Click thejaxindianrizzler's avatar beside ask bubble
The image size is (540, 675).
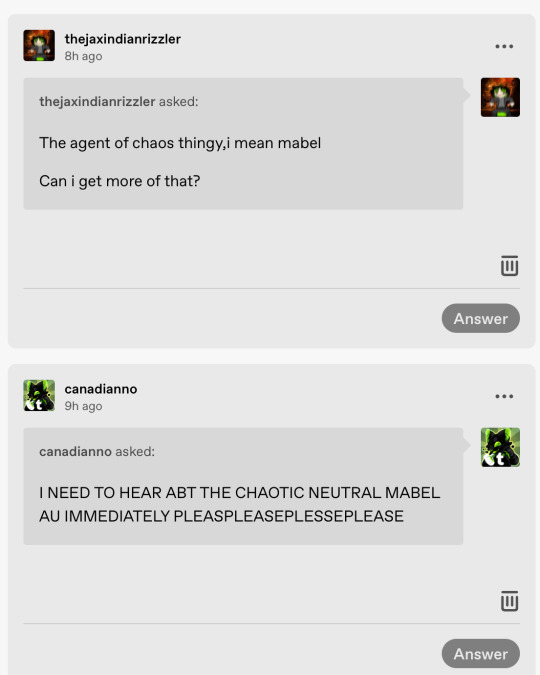[x=500, y=97]
